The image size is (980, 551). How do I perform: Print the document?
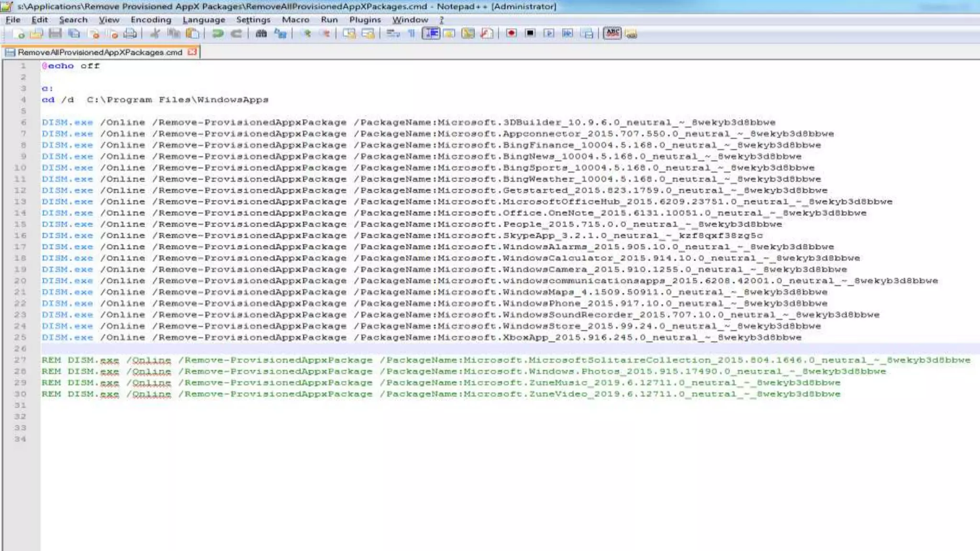pos(130,33)
